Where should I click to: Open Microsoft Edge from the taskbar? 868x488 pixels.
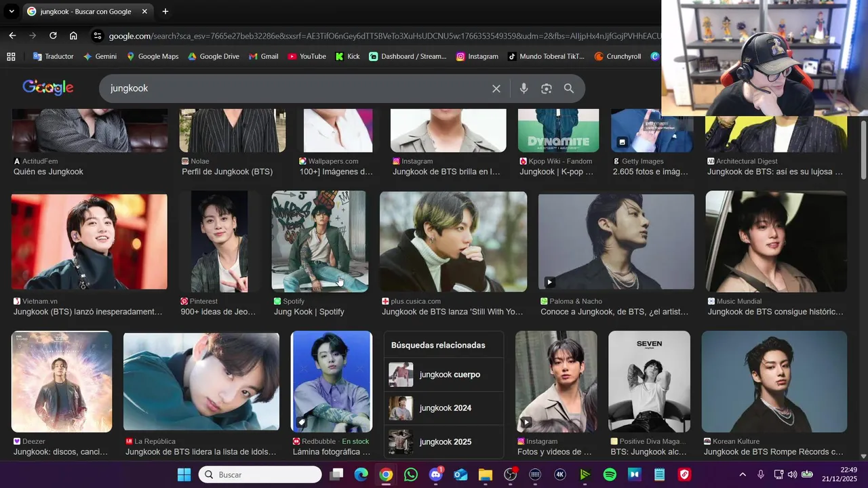[361, 474]
